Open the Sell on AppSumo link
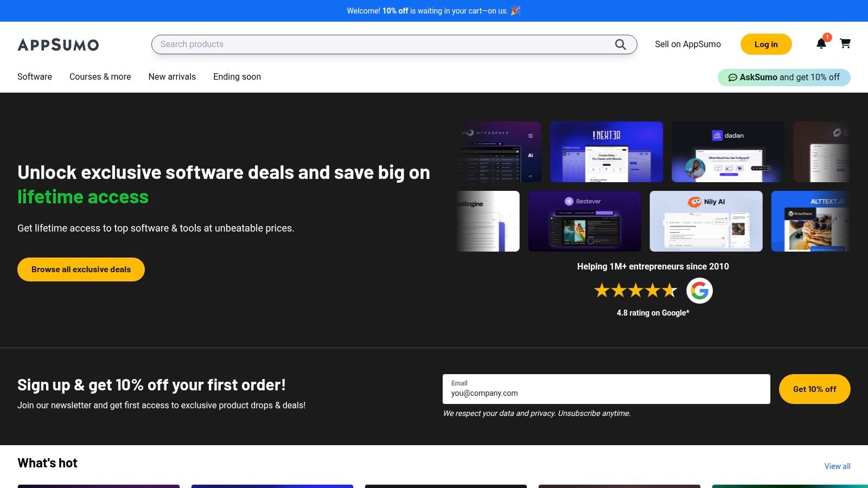The height and width of the screenshot is (488, 868). pos(688,44)
